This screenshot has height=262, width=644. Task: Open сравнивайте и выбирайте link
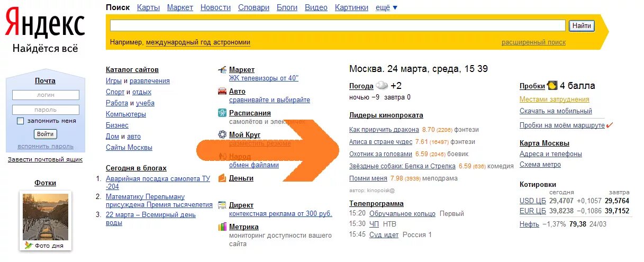pyautogui.click(x=269, y=100)
